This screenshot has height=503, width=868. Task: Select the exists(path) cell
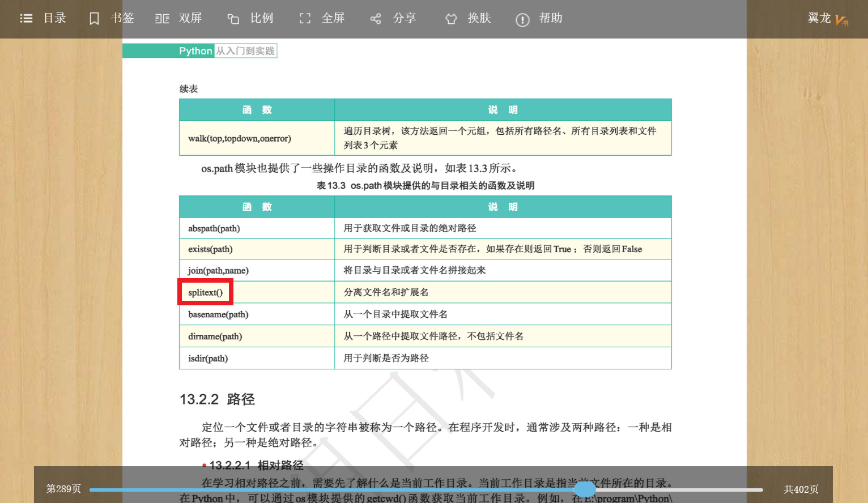coord(257,249)
